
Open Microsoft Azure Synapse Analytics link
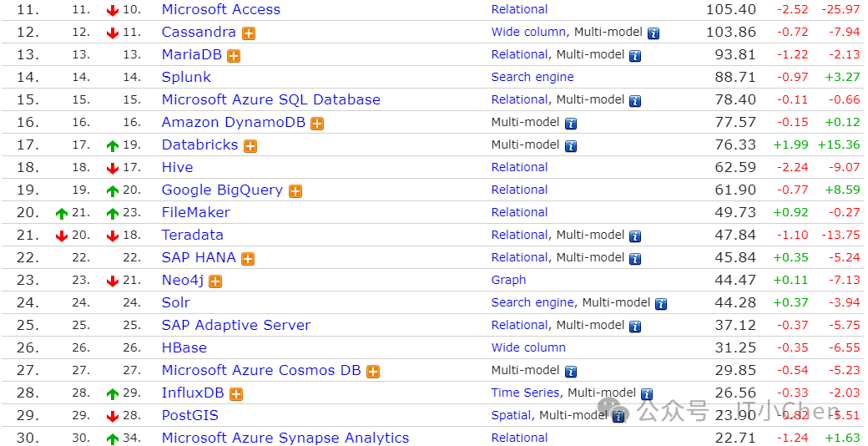coord(285,438)
